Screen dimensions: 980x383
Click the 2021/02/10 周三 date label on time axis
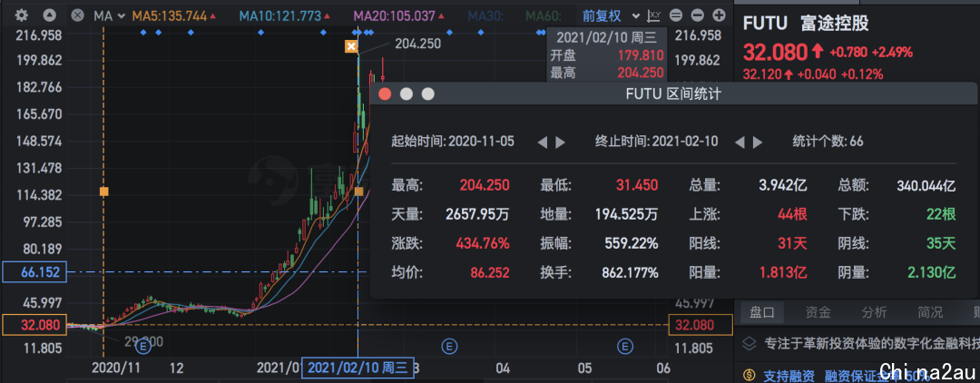[358, 368]
